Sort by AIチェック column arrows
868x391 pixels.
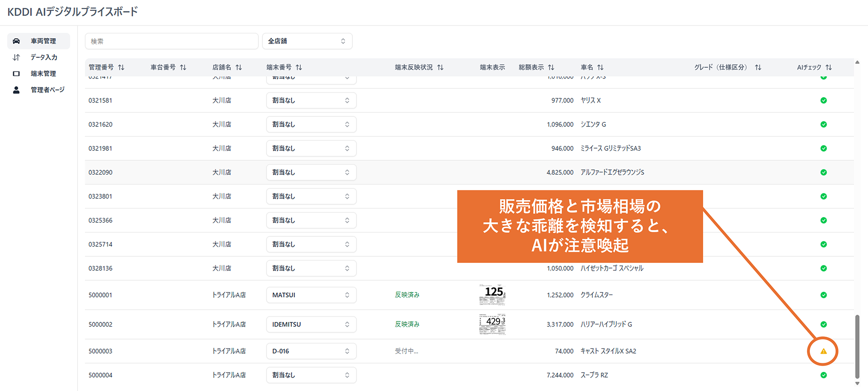tap(829, 67)
